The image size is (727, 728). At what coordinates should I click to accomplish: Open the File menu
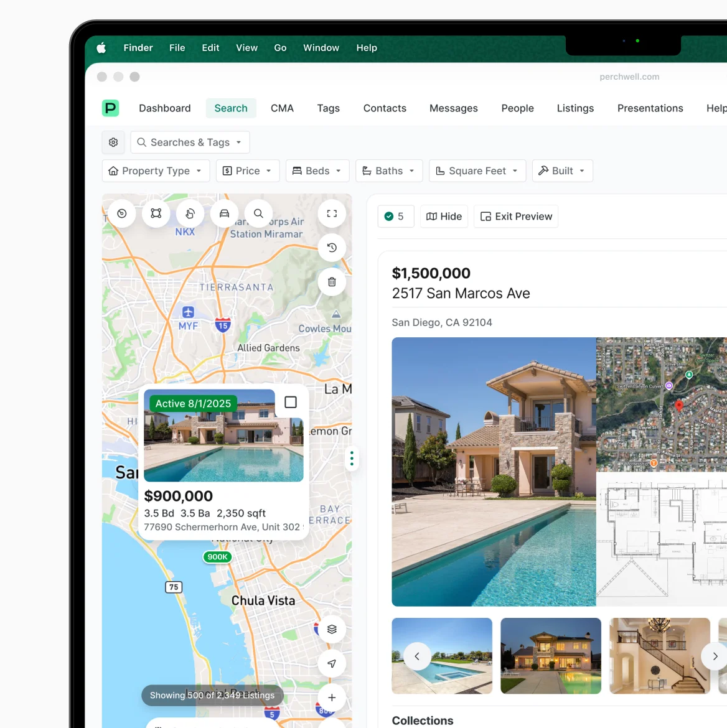tap(177, 48)
